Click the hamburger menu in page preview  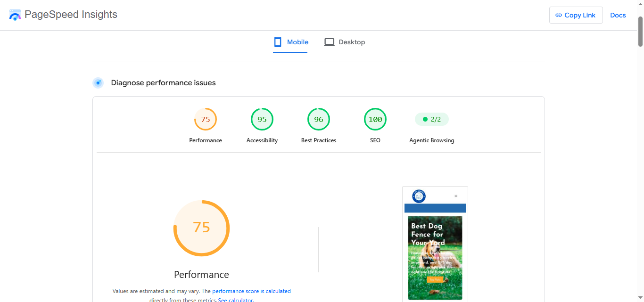456,196
